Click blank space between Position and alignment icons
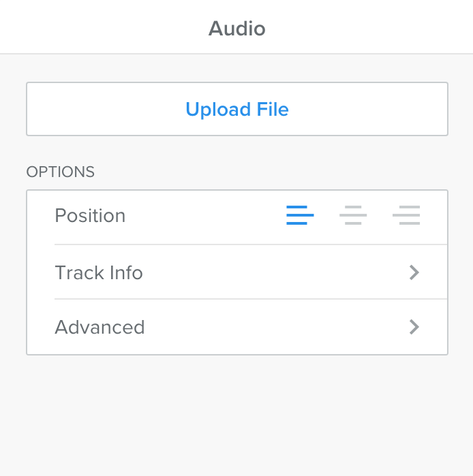Screen dimensions: 473x476 pyautogui.click(x=204, y=216)
